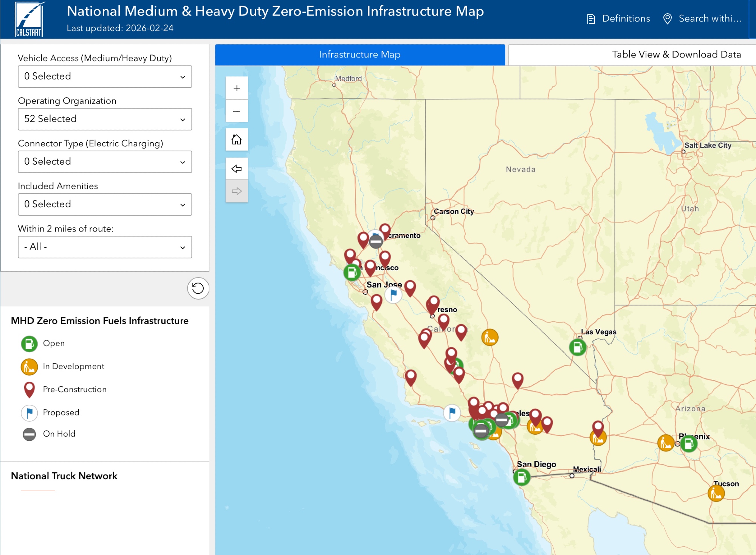The width and height of the screenshot is (756, 555).
Task: Zoom in on the map
Action: point(237,88)
